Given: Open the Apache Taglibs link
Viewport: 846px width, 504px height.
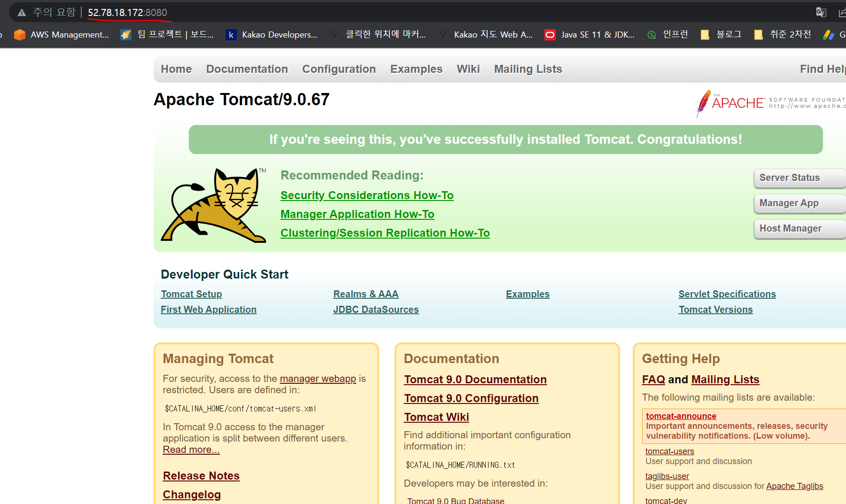Looking at the screenshot, I should [795, 486].
